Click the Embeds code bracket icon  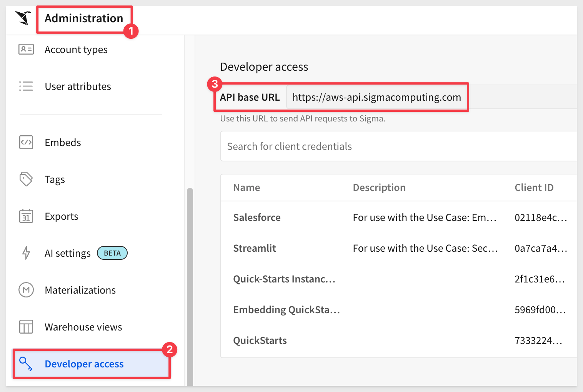point(26,142)
